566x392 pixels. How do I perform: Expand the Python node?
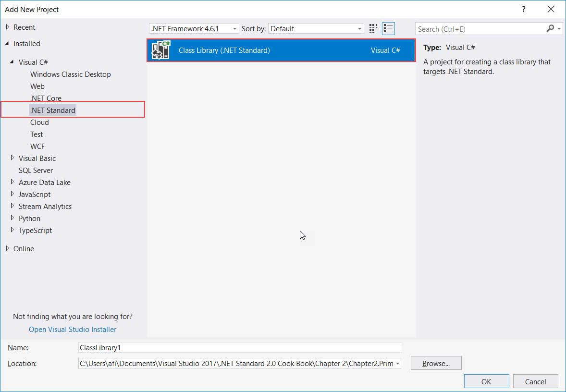(12, 218)
